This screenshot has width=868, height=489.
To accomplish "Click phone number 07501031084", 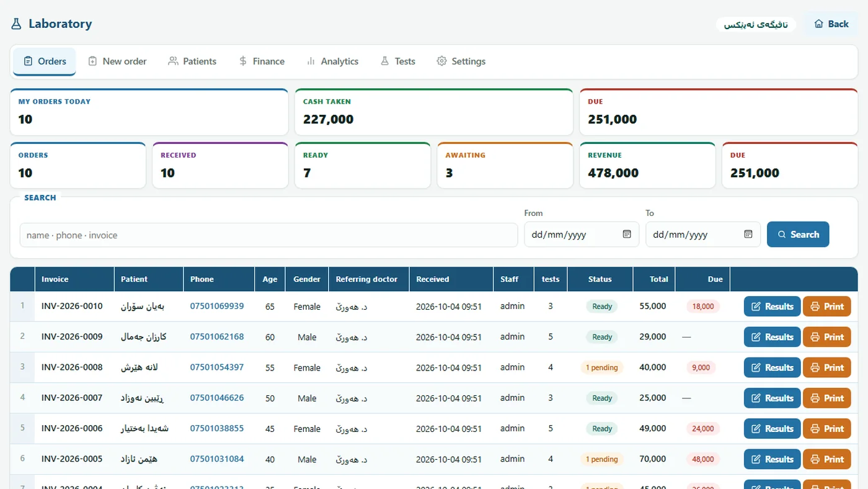I will (217, 459).
